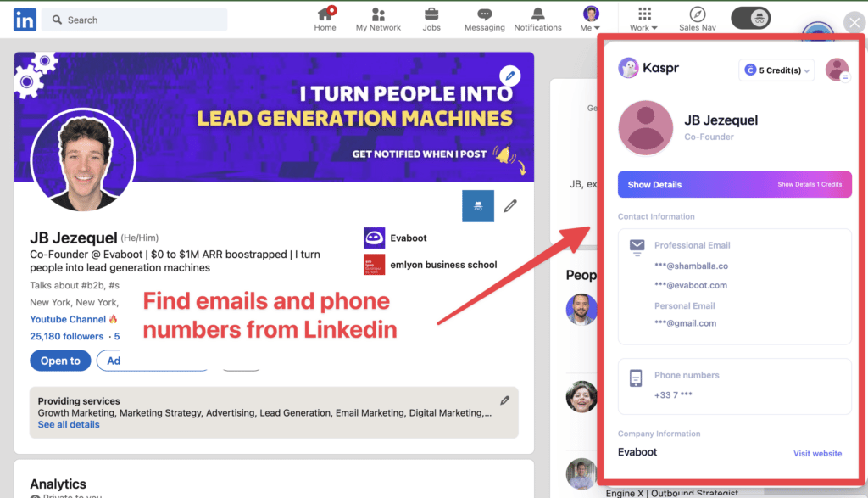Click See all details link
The height and width of the screenshot is (498, 868).
tap(69, 424)
